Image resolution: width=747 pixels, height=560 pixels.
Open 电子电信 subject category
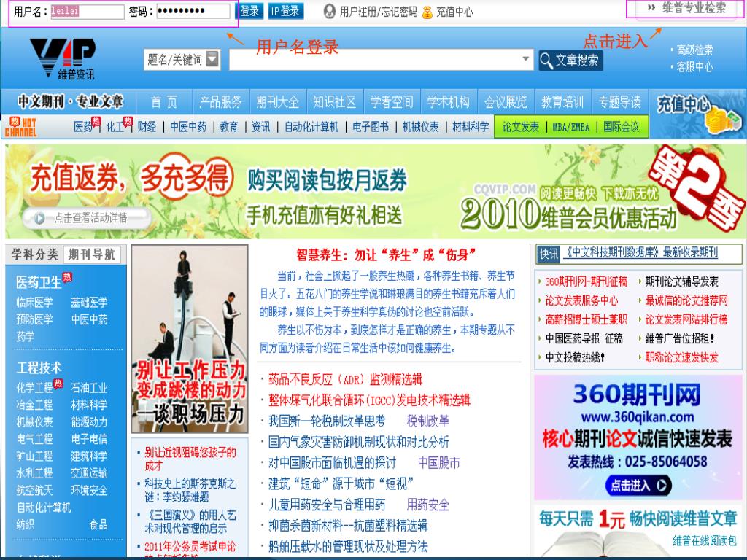[89, 439]
